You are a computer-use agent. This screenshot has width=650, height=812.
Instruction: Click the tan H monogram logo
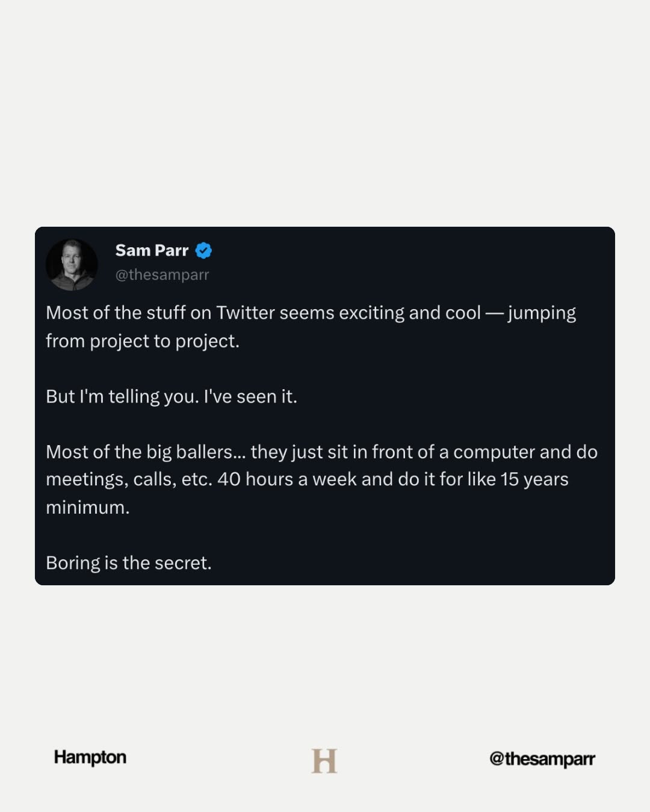(x=324, y=761)
